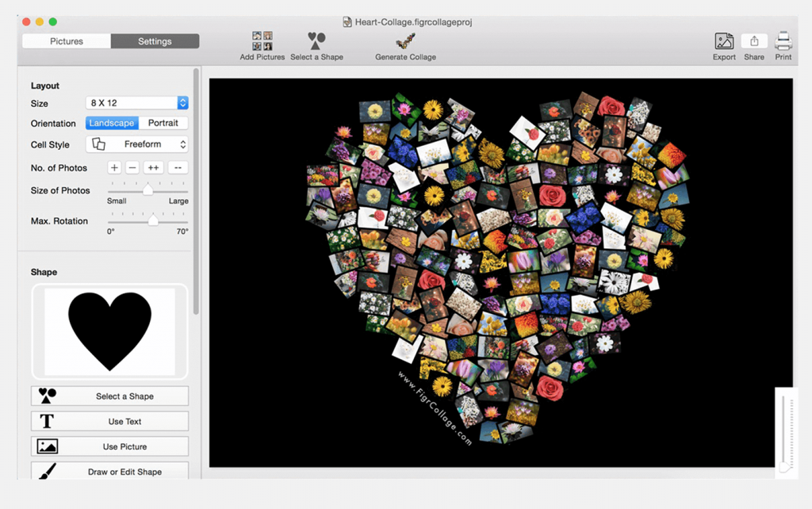The height and width of the screenshot is (509, 812).
Task: Click the Generate Collage toolbar icon
Action: [x=405, y=41]
